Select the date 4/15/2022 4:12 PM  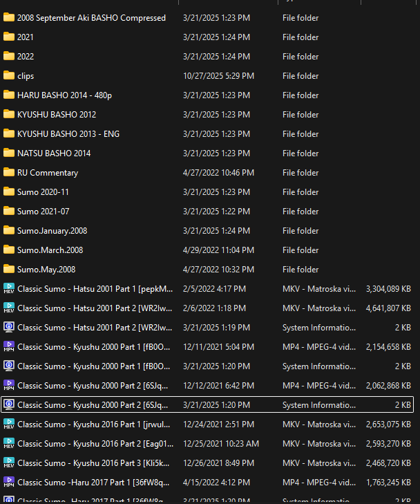pos(216,482)
